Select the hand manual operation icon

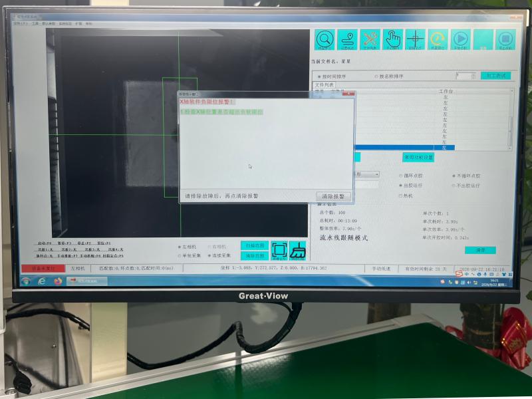[393, 40]
